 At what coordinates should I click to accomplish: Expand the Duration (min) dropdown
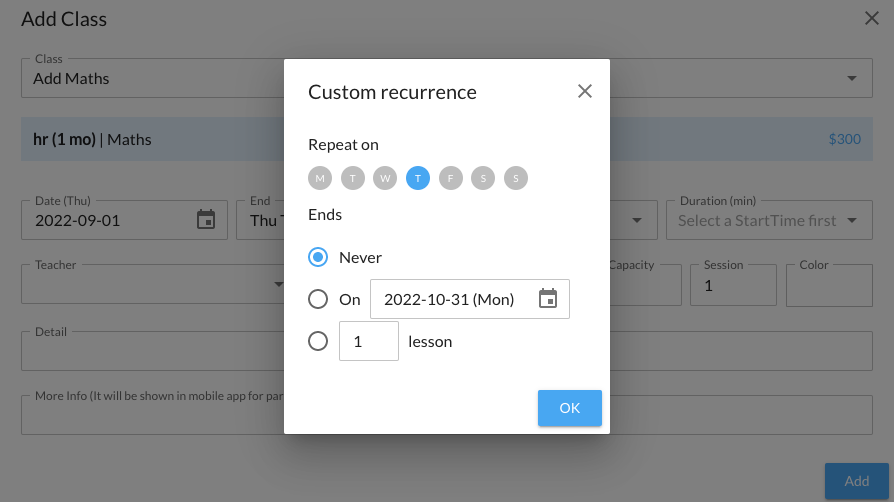click(x=851, y=220)
